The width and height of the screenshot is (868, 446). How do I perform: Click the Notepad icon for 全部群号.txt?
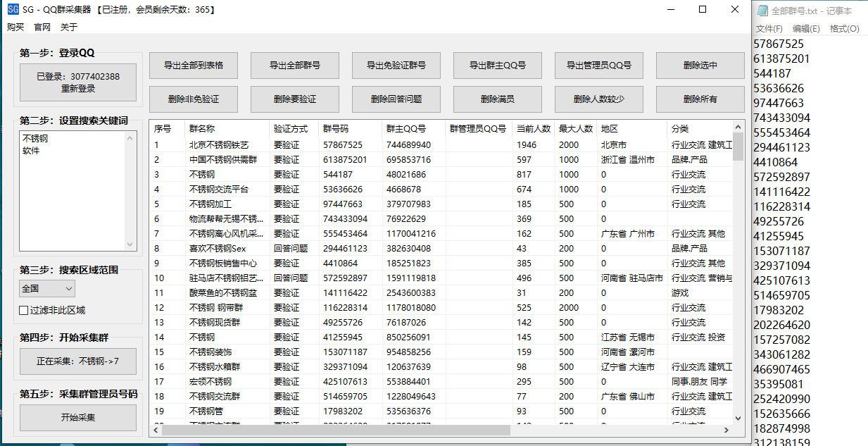pyautogui.click(x=762, y=11)
